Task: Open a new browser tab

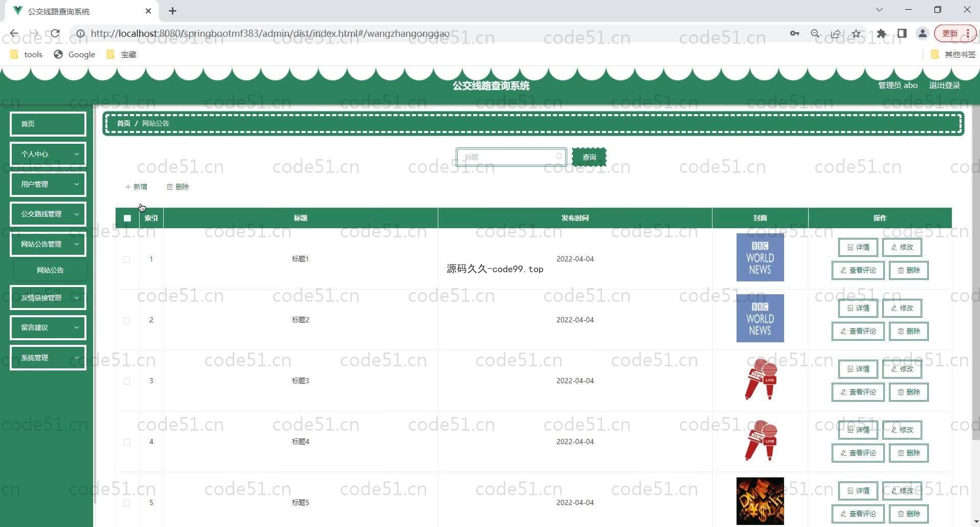Action: pos(172,11)
